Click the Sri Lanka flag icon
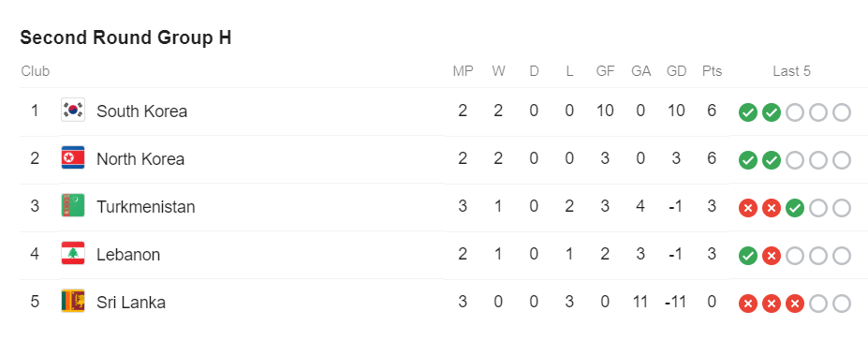This screenshot has width=868, height=341. pos(72,303)
